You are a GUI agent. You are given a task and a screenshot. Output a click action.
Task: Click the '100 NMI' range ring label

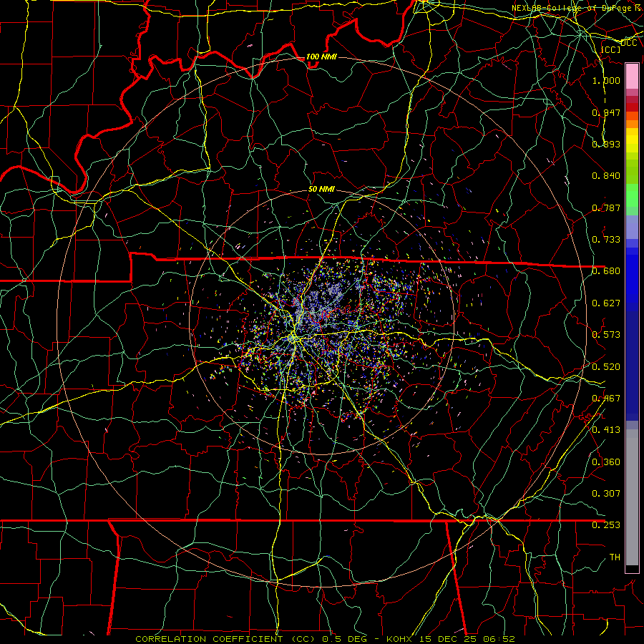pyautogui.click(x=321, y=57)
